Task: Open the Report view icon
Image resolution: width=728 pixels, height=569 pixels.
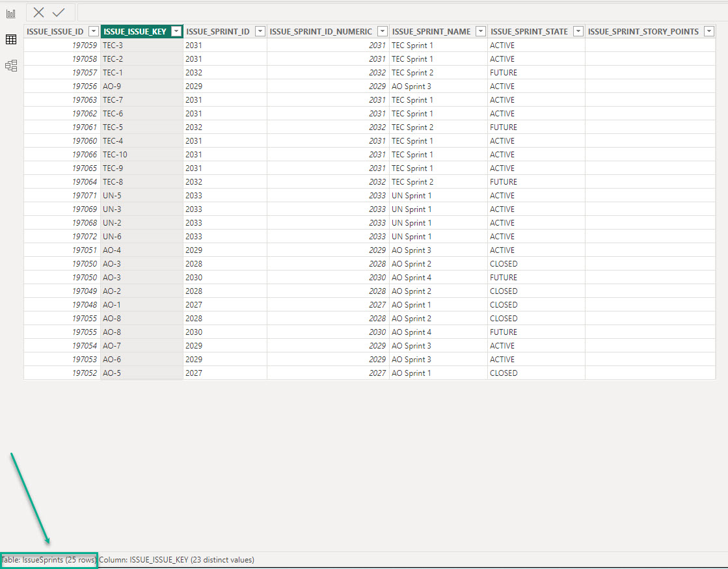Action: click(10, 14)
